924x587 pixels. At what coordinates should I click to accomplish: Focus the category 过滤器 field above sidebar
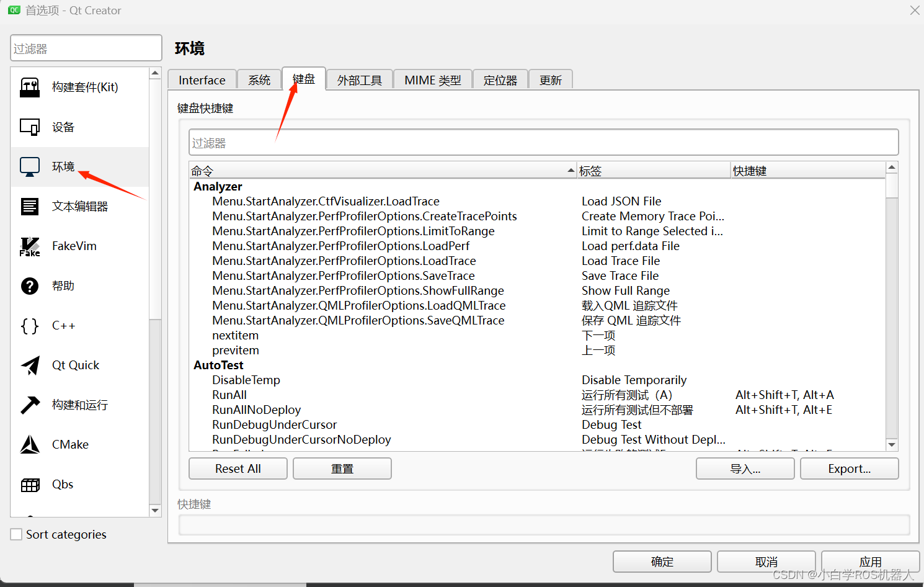[86, 48]
